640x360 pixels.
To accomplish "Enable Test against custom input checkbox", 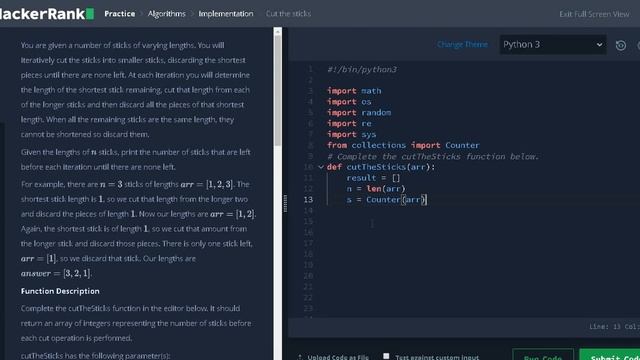I will [x=386, y=356].
